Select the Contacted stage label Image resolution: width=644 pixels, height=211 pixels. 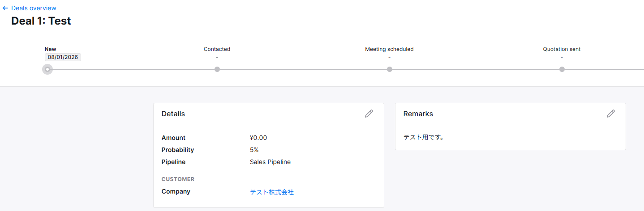[217, 49]
